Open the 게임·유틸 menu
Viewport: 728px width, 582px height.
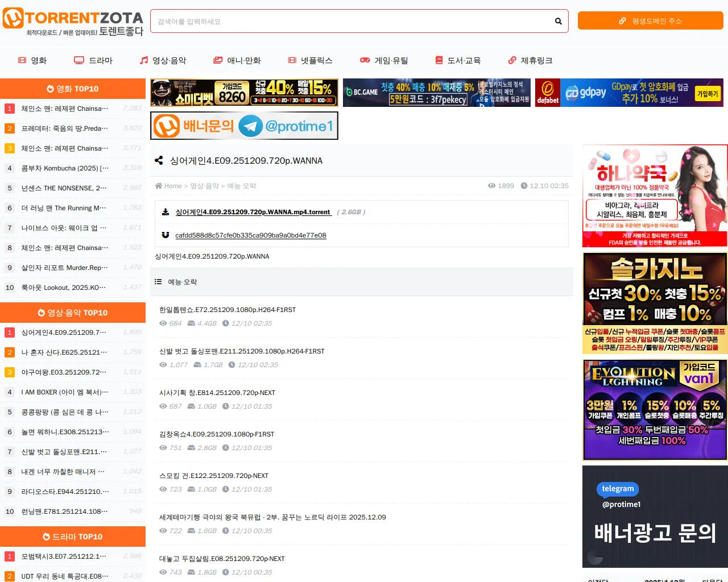pos(384,60)
